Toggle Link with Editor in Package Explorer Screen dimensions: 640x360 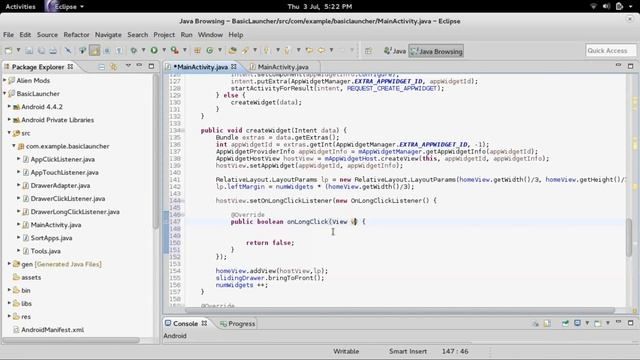pos(113,67)
